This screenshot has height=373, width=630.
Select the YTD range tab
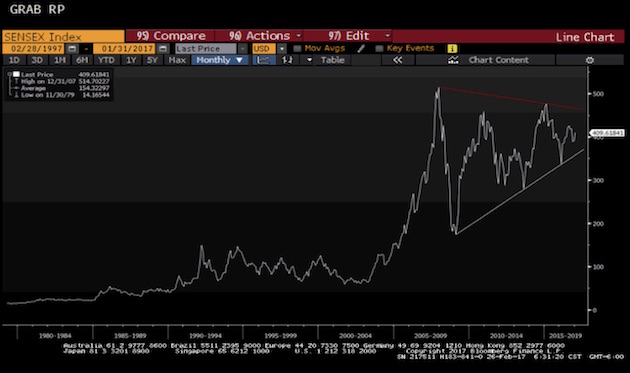106,60
